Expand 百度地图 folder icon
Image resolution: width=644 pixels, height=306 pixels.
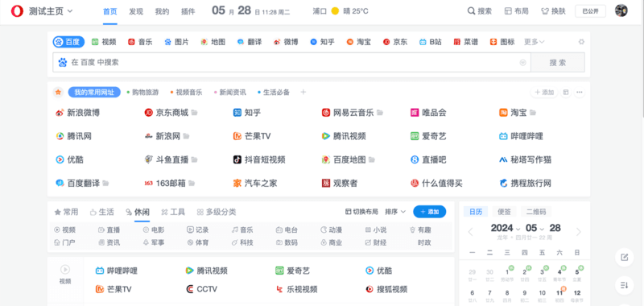372,159
